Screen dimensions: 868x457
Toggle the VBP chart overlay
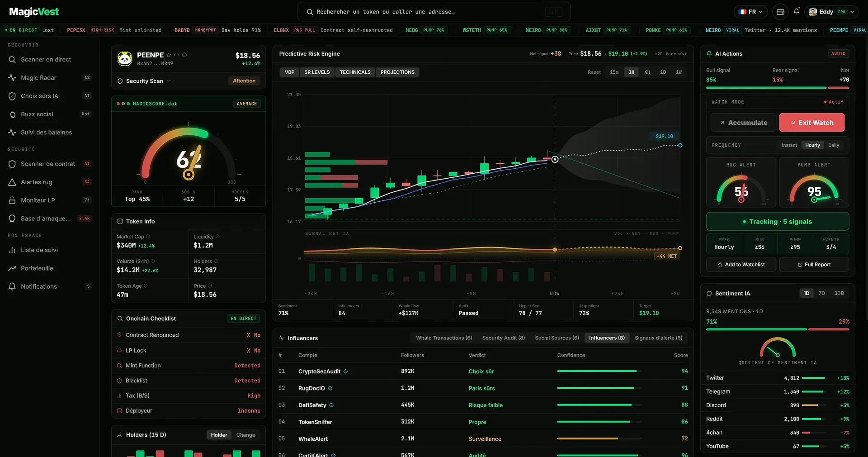click(289, 72)
